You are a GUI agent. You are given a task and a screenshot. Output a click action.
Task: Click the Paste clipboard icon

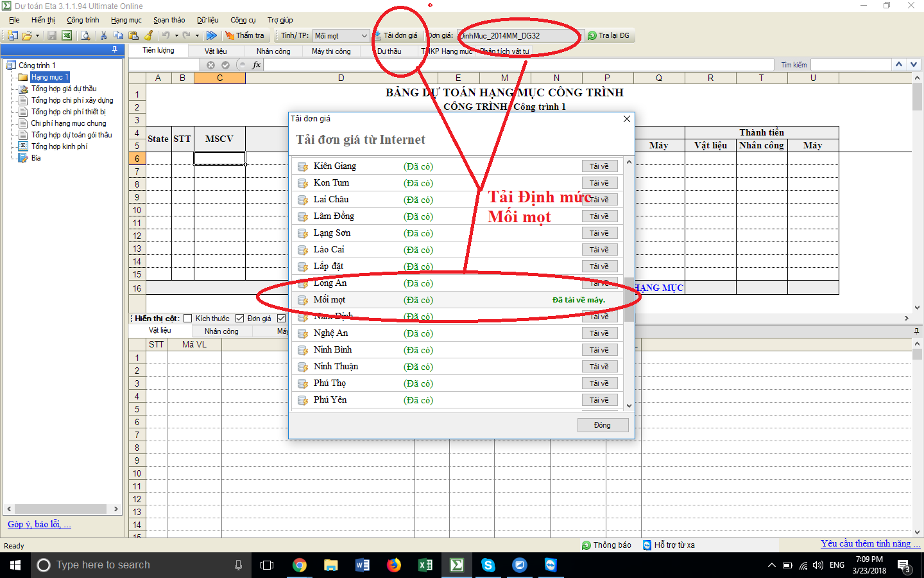click(x=133, y=36)
